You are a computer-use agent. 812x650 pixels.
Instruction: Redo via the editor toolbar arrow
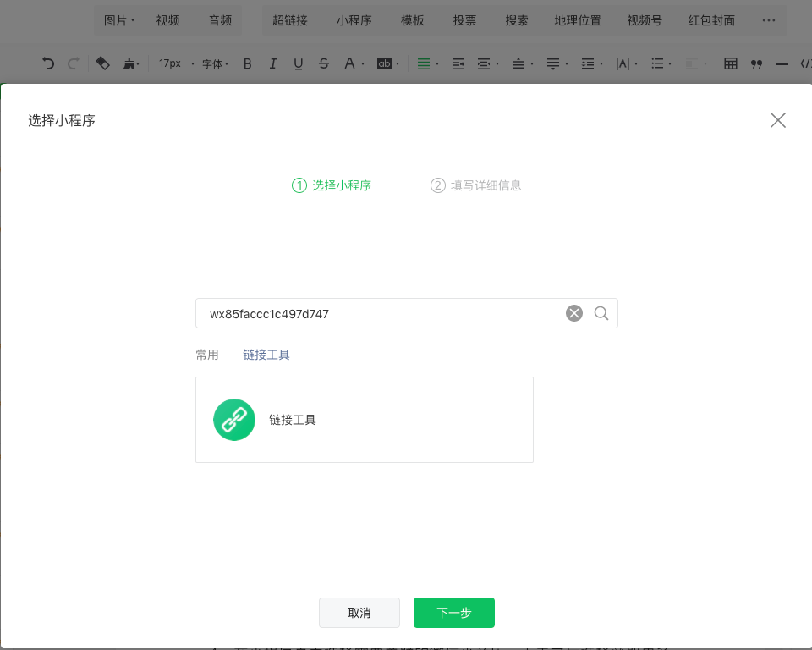[74, 63]
